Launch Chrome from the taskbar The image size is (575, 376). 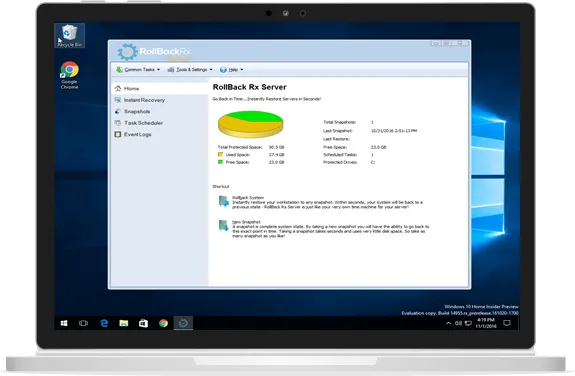164,323
